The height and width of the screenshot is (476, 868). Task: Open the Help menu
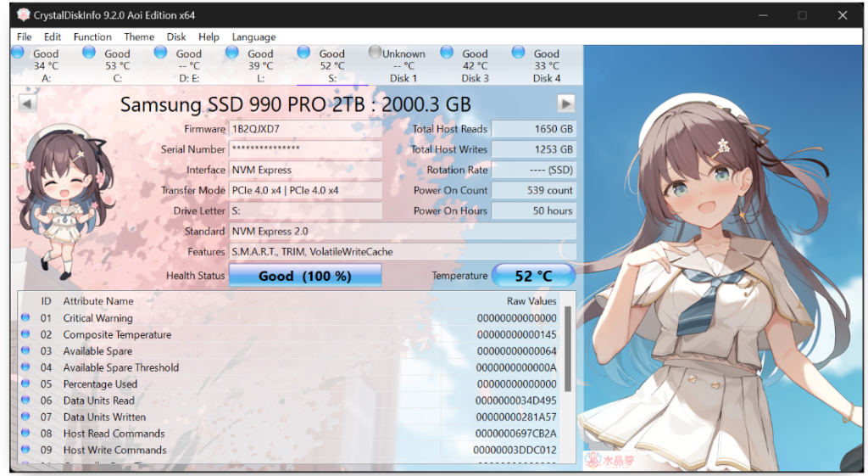(x=209, y=36)
